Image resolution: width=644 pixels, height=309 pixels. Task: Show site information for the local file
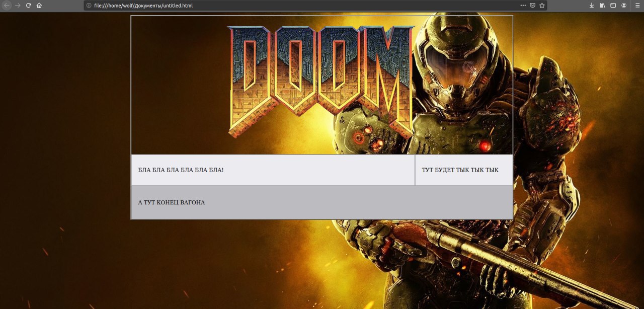(x=89, y=6)
